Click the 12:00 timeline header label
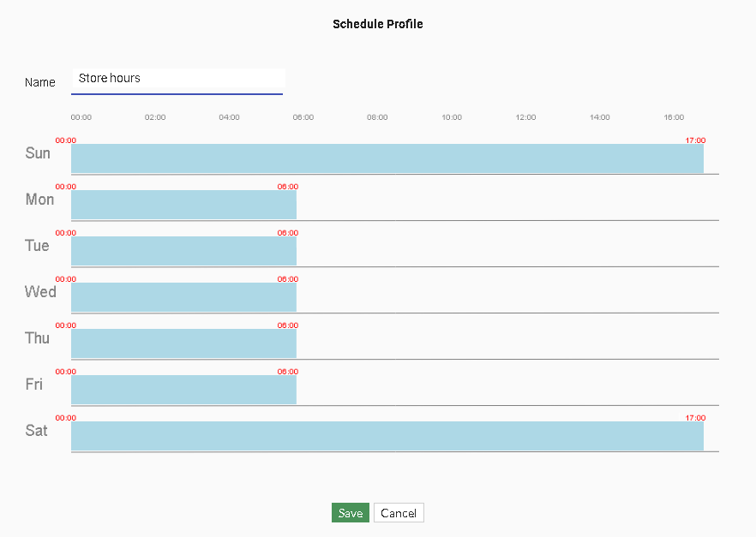Viewport: 756px width, 537px height. [525, 117]
